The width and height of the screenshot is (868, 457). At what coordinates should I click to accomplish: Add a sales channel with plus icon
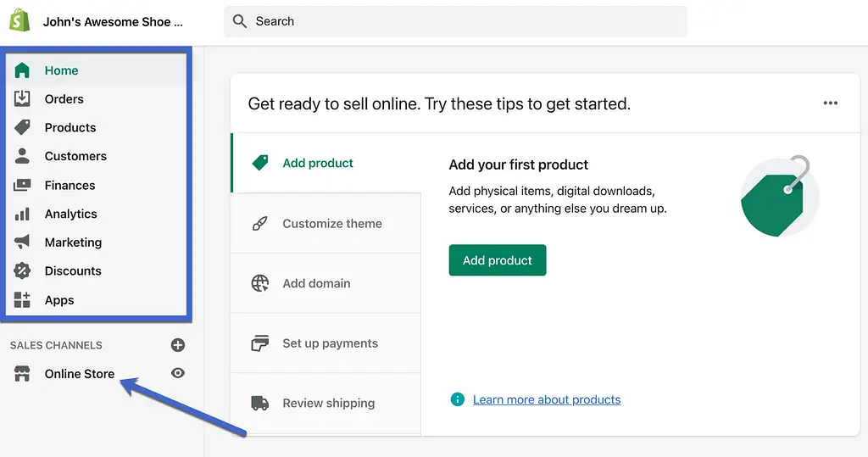point(178,345)
